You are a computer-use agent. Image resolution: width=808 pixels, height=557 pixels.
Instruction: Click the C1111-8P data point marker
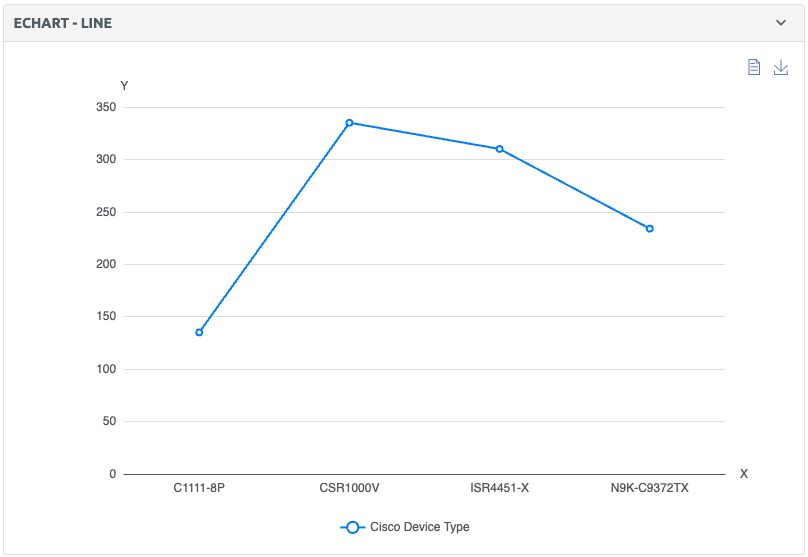coord(199,332)
